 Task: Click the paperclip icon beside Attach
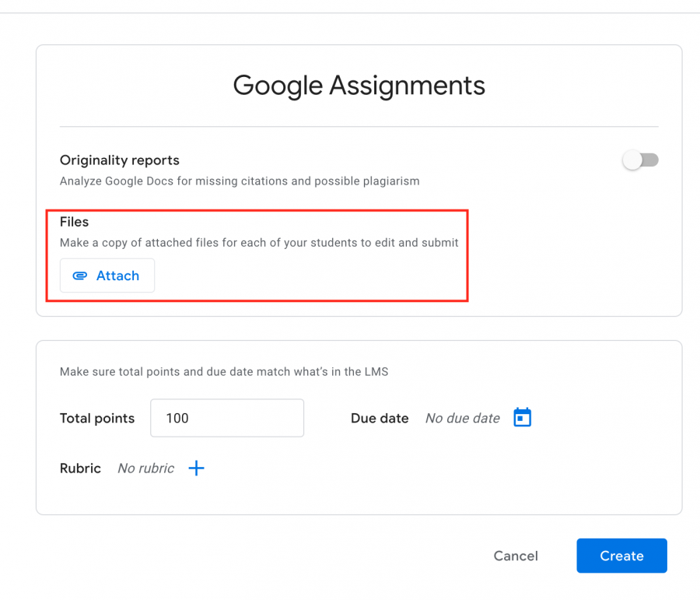pos(80,275)
